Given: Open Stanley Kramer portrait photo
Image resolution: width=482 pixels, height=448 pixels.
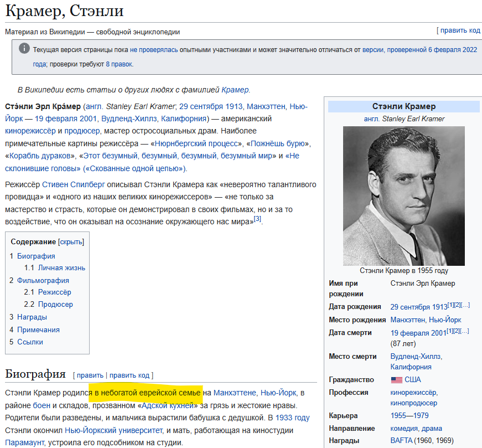Looking at the screenshot, I should point(403,196).
